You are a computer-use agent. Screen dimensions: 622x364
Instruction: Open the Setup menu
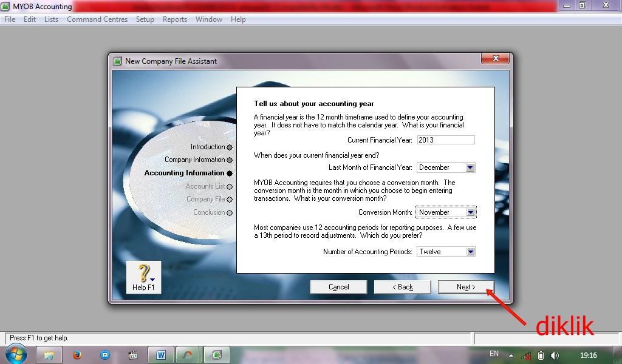tap(145, 19)
